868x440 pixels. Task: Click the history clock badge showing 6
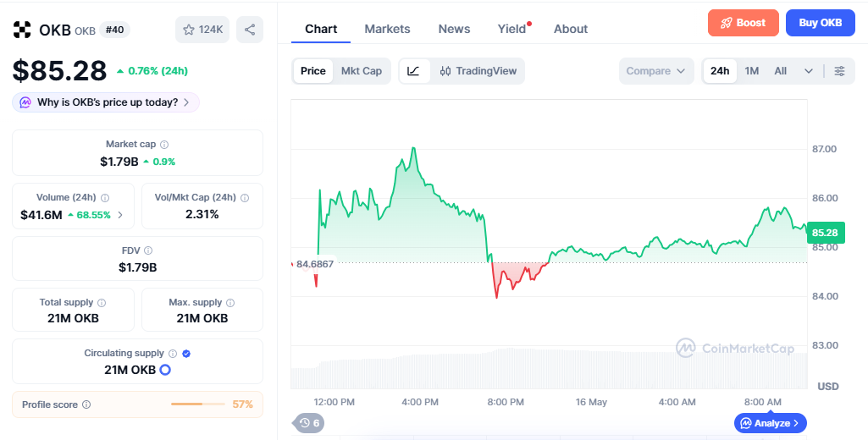tap(309, 423)
